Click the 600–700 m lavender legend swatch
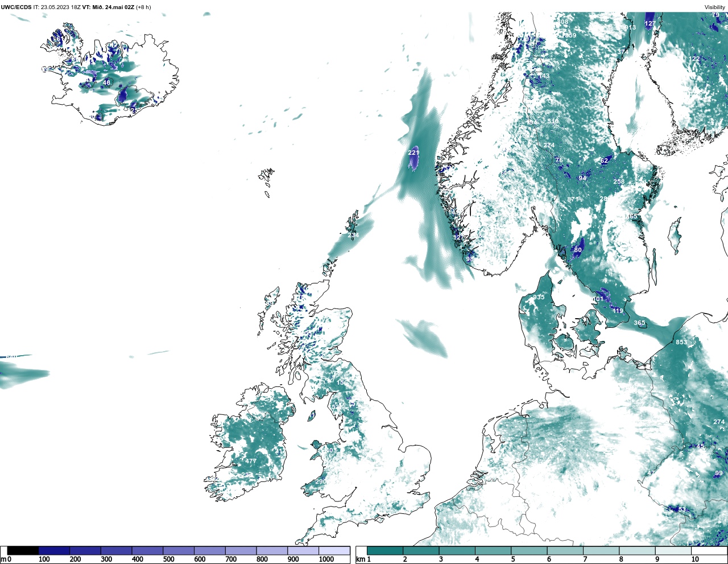The width and height of the screenshot is (728, 564). click(x=209, y=551)
